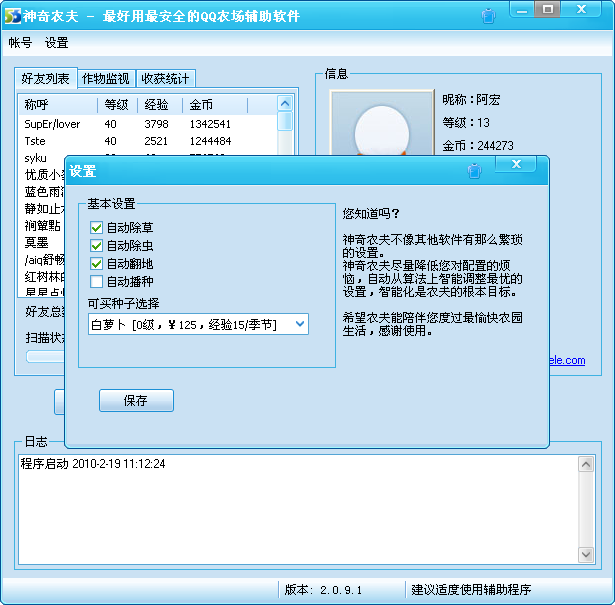This screenshot has height=605, width=615.
Task: Click the user avatar image
Action: (x=382, y=123)
